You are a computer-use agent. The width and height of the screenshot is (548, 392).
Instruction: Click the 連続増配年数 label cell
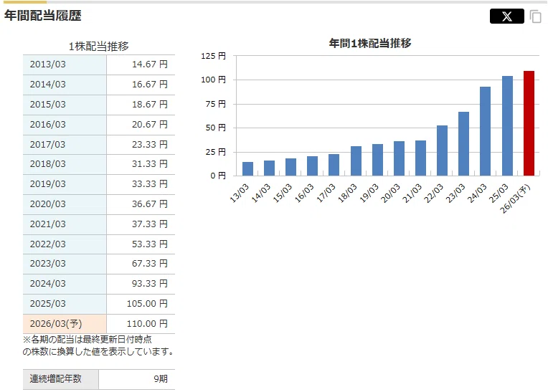pos(61,379)
